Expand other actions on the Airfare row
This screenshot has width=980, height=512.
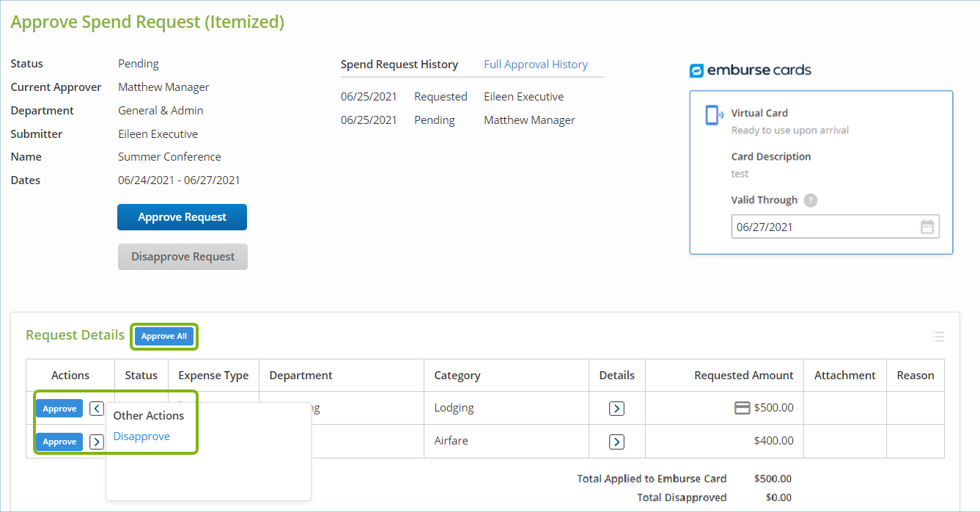pyautogui.click(x=97, y=442)
